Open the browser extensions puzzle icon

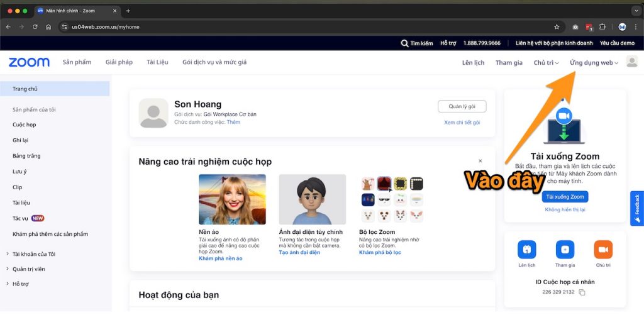point(602,26)
